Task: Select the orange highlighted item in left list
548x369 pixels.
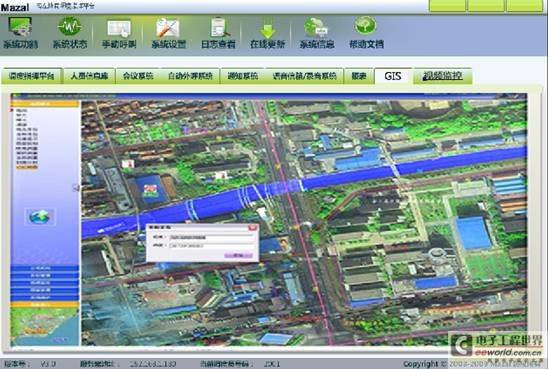Action: pos(27,167)
